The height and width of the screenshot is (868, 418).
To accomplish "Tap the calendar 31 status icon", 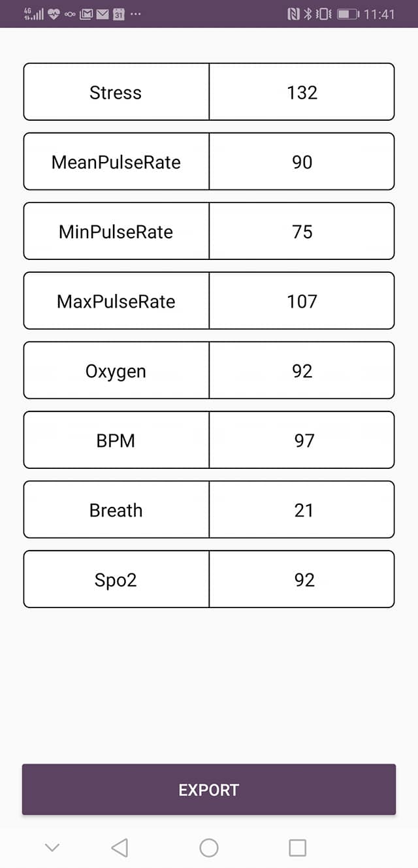I will (x=119, y=14).
